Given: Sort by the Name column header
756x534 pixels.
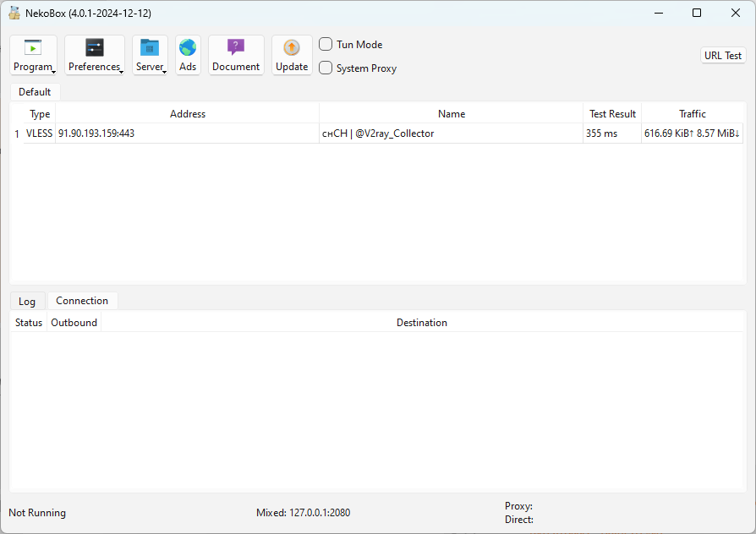Looking at the screenshot, I should [452, 114].
